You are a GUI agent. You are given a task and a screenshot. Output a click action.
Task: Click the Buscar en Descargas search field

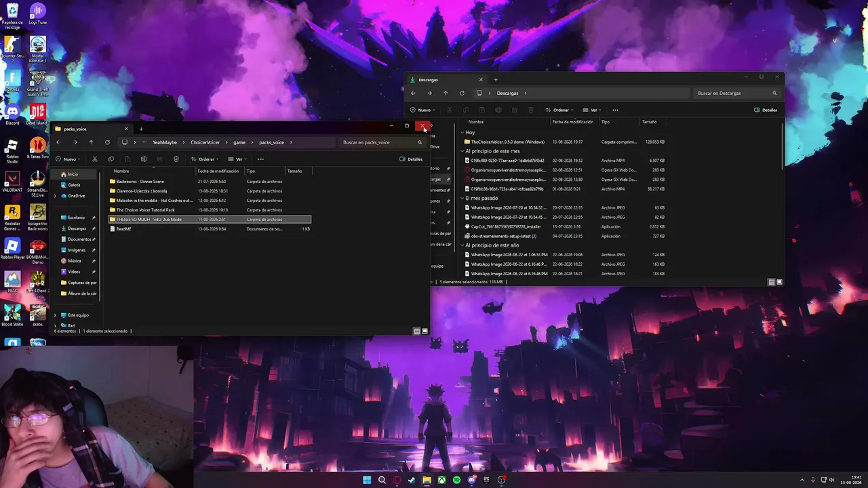pyautogui.click(x=736, y=93)
